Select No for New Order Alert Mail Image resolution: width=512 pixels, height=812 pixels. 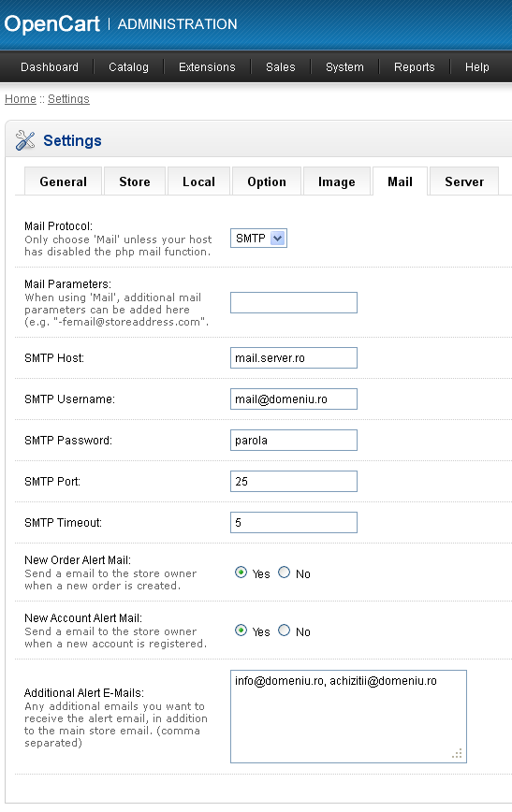[284, 573]
